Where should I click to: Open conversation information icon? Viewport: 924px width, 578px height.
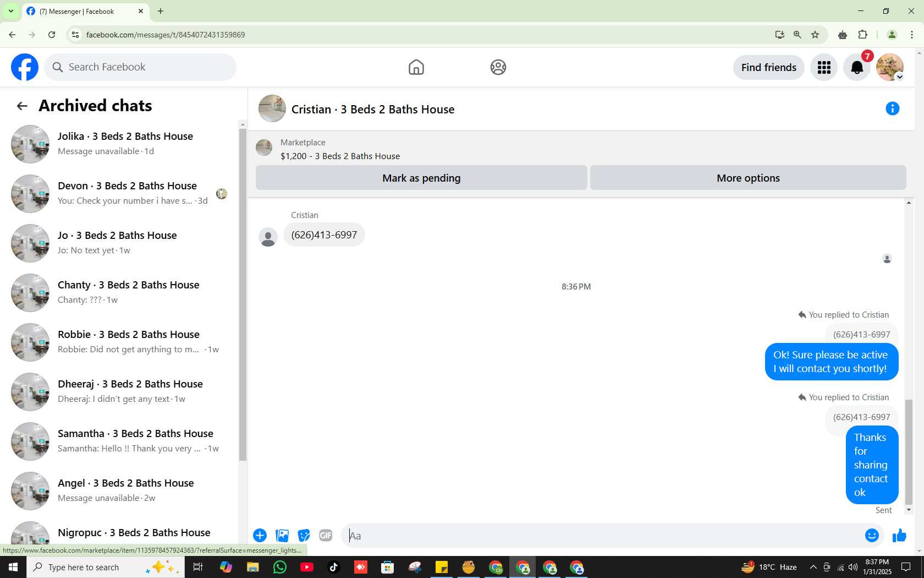point(892,108)
